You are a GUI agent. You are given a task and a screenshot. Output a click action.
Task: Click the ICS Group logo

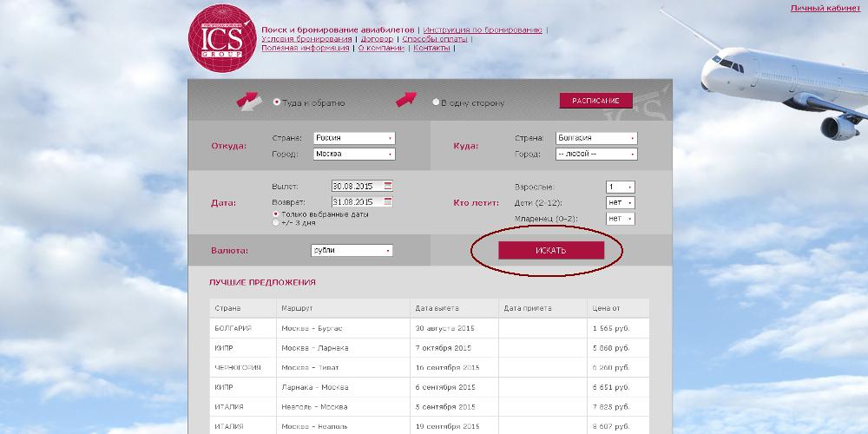click(x=222, y=39)
